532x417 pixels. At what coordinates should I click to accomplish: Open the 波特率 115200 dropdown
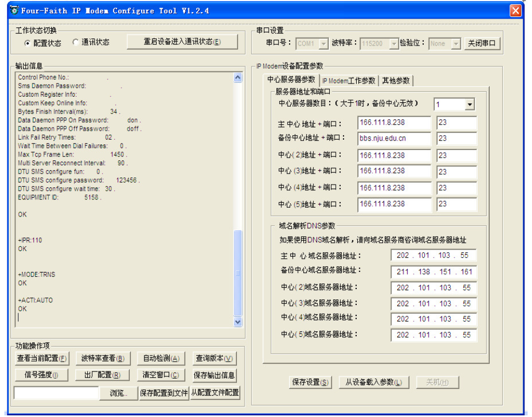click(x=394, y=43)
